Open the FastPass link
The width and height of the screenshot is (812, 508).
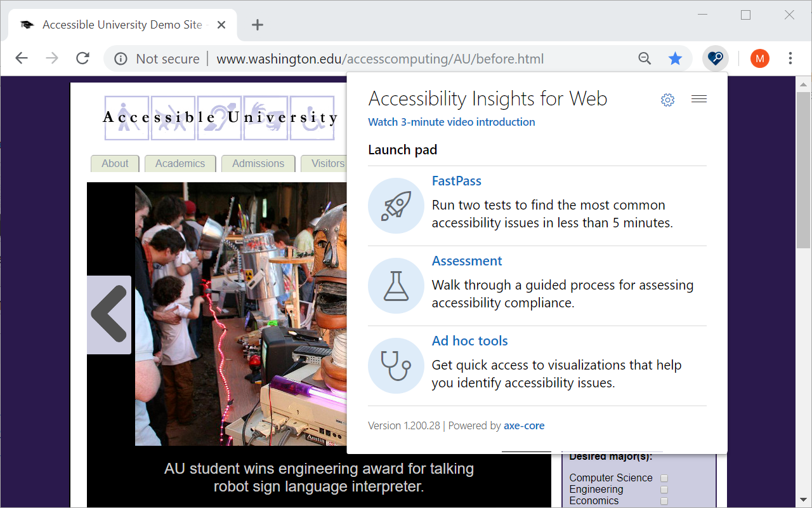point(457,181)
